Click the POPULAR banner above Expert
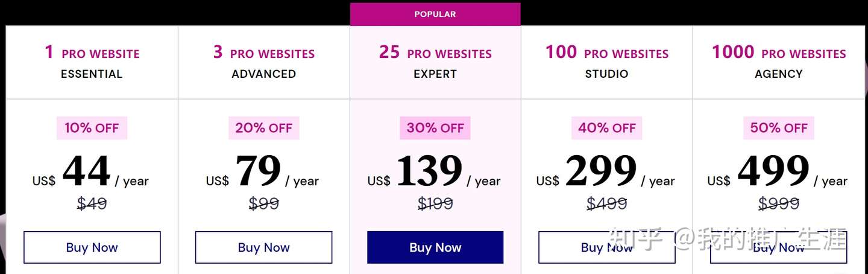The image size is (868, 274). [x=435, y=14]
